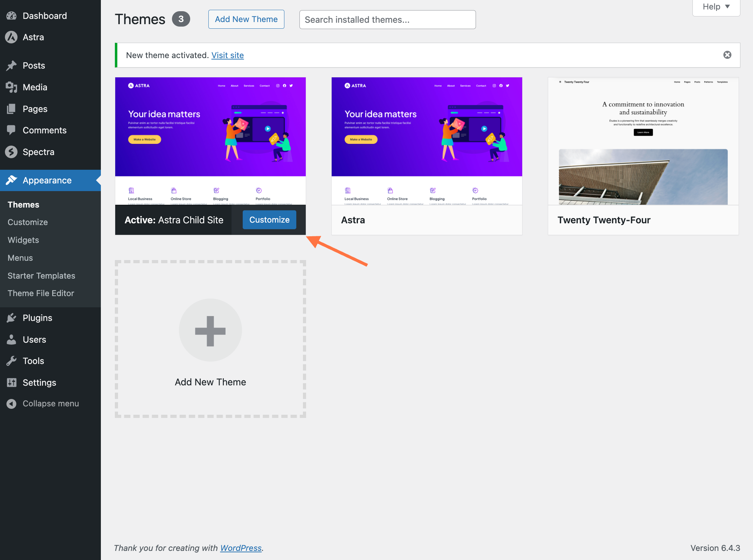Click the Spectra logo icon

pos(11,152)
